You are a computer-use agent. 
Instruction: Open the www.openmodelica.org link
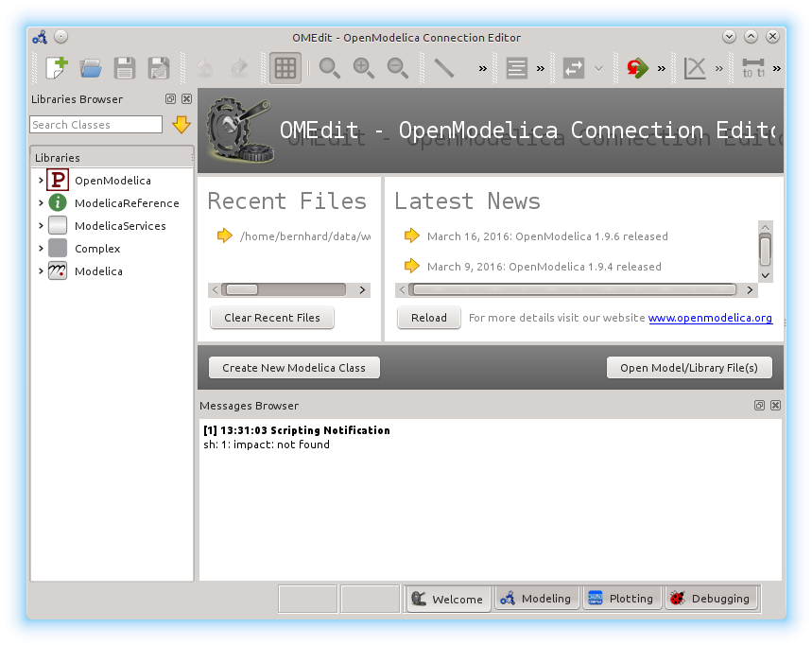click(710, 318)
